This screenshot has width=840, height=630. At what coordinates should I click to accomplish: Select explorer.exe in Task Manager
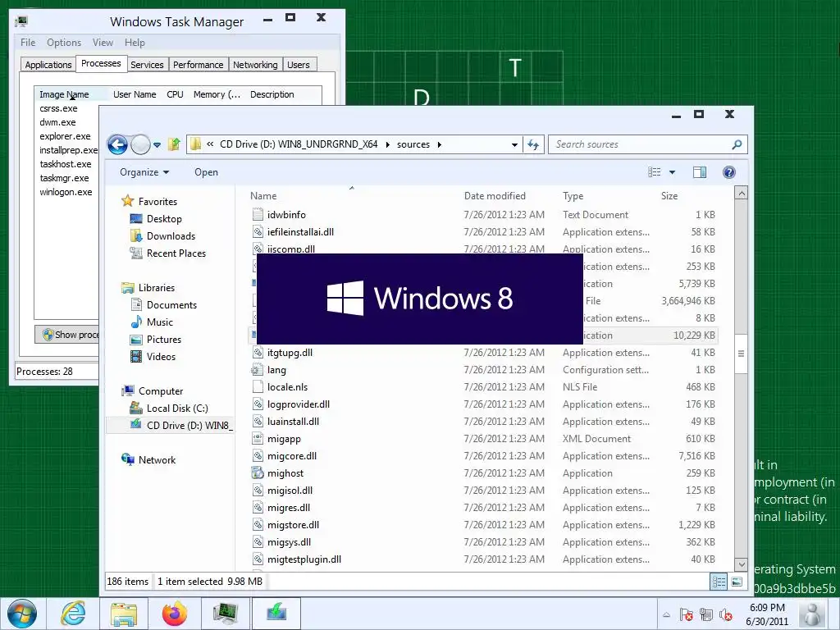point(65,136)
